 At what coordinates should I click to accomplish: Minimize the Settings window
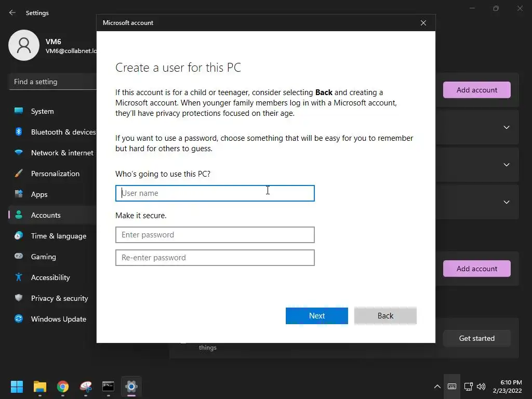[x=472, y=8]
